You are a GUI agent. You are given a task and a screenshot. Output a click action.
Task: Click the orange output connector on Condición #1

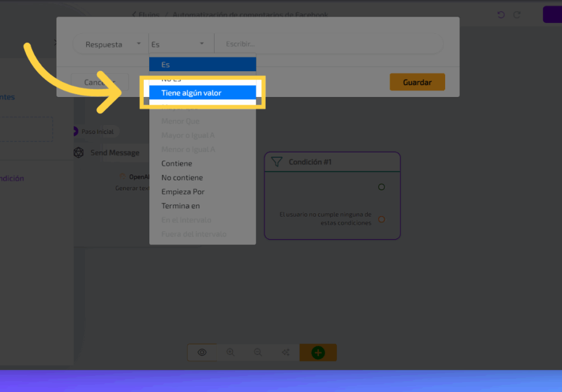pos(381,219)
